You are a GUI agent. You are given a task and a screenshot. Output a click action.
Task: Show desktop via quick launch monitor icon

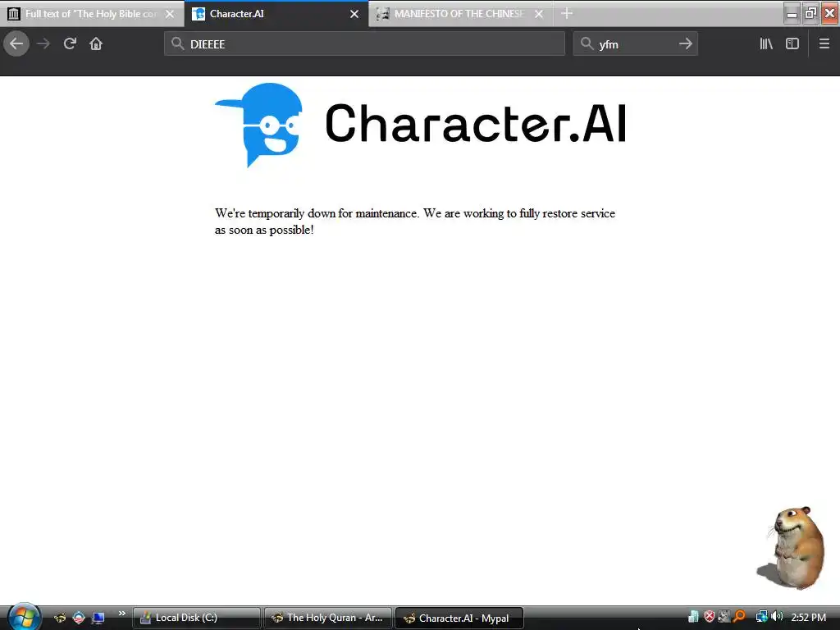point(98,618)
